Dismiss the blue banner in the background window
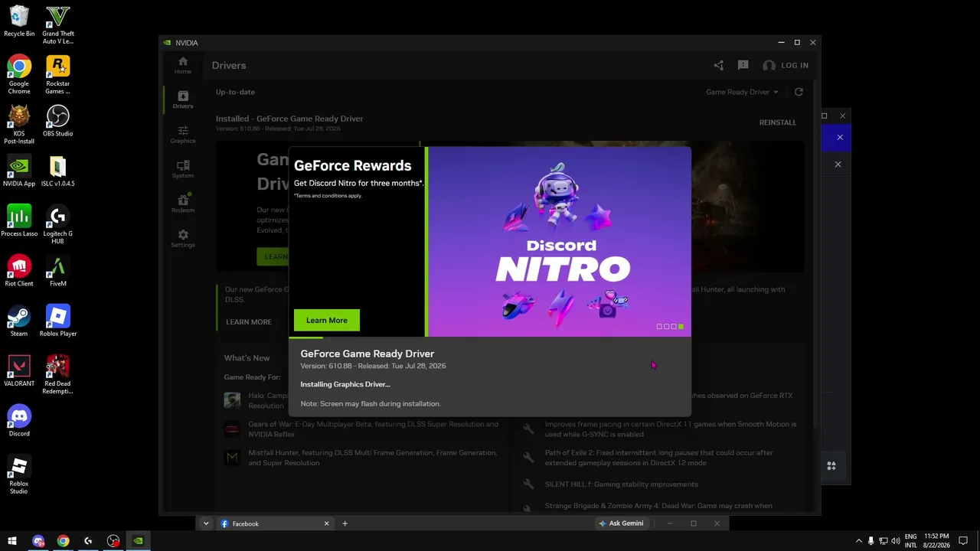This screenshot has height=551, width=980. pos(840,138)
